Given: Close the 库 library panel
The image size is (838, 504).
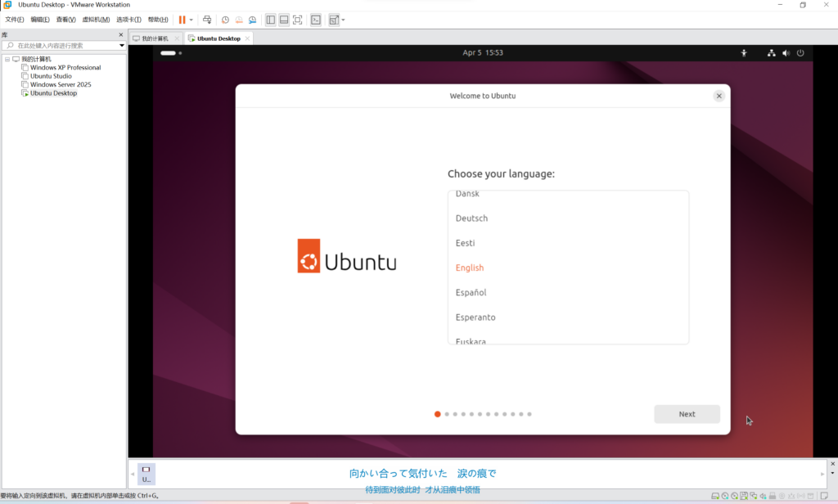Looking at the screenshot, I should (x=121, y=34).
